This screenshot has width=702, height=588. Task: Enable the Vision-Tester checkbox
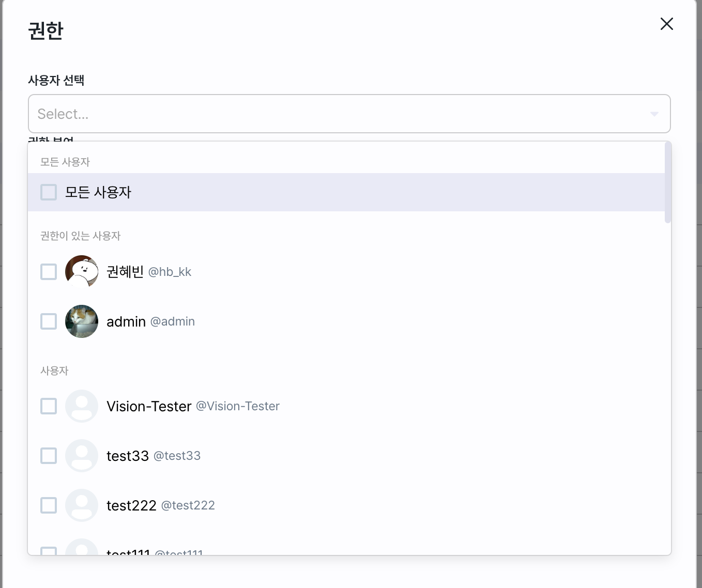point(49,406)
